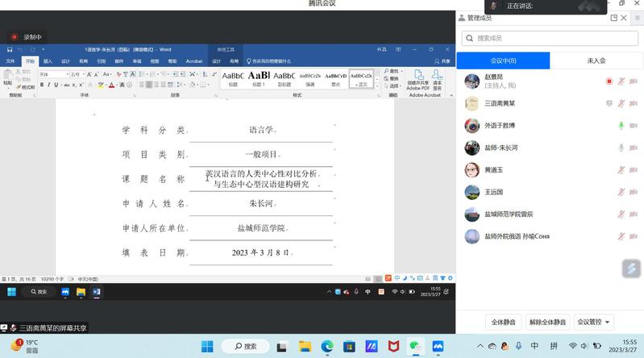
Task: Select the 会议中(8) tab
Action: click(503, 60)
